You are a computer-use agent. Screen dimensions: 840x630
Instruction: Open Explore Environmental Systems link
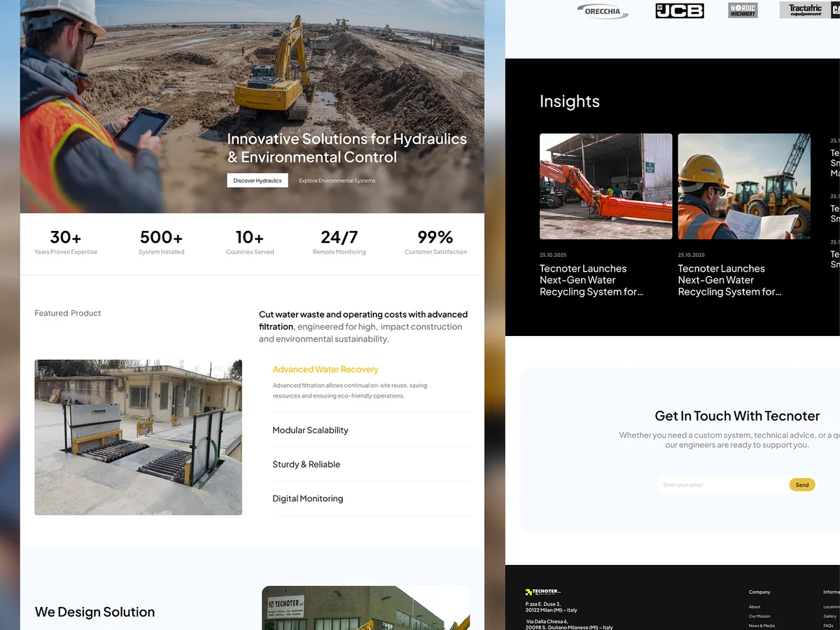pyautogui.click(x=337, y=181)
